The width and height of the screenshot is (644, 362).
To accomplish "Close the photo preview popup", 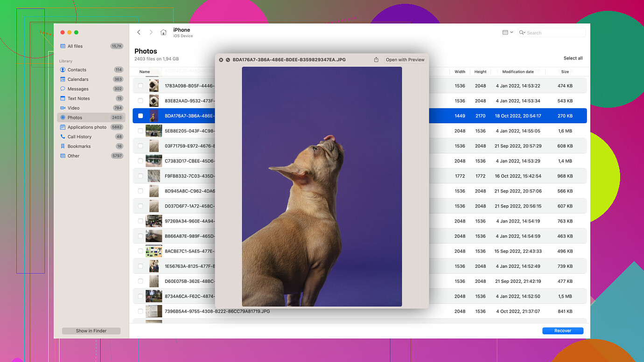I will click(x=221, y=60).
